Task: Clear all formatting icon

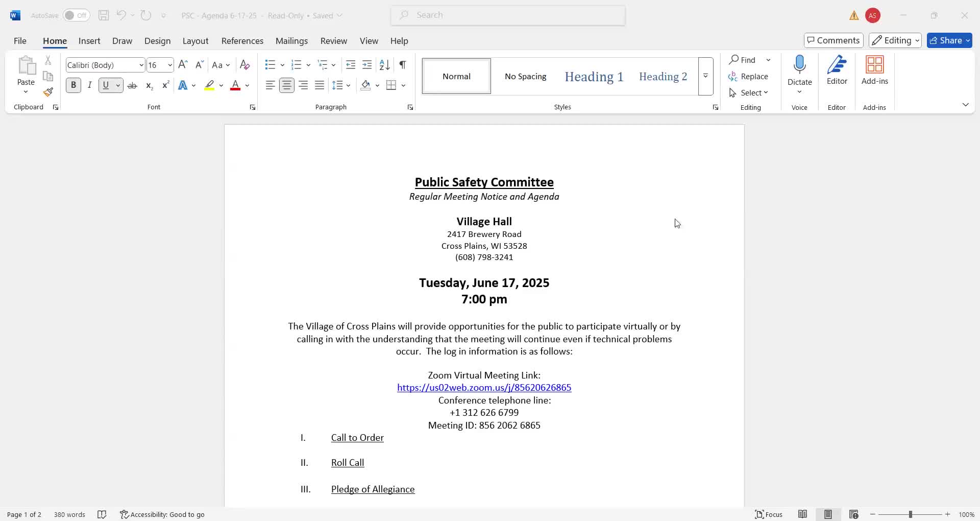Action: [245, 65]
